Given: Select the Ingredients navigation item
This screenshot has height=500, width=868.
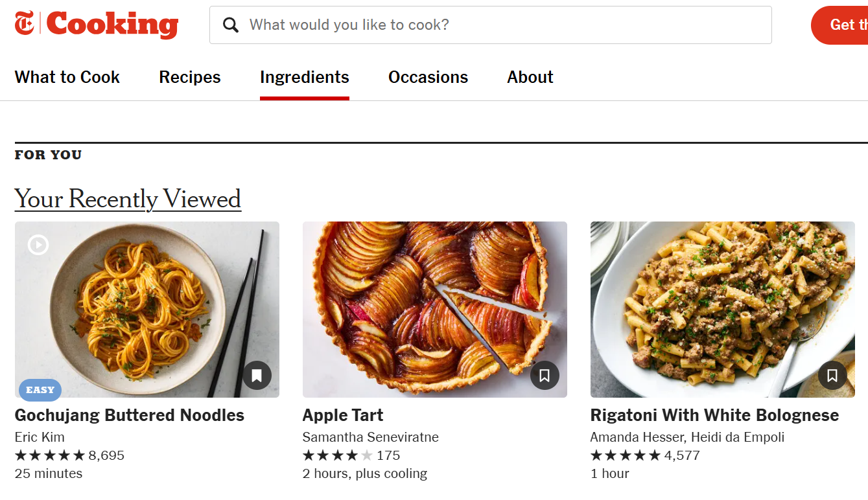Looking at the screenshot, I should (304, 77).
